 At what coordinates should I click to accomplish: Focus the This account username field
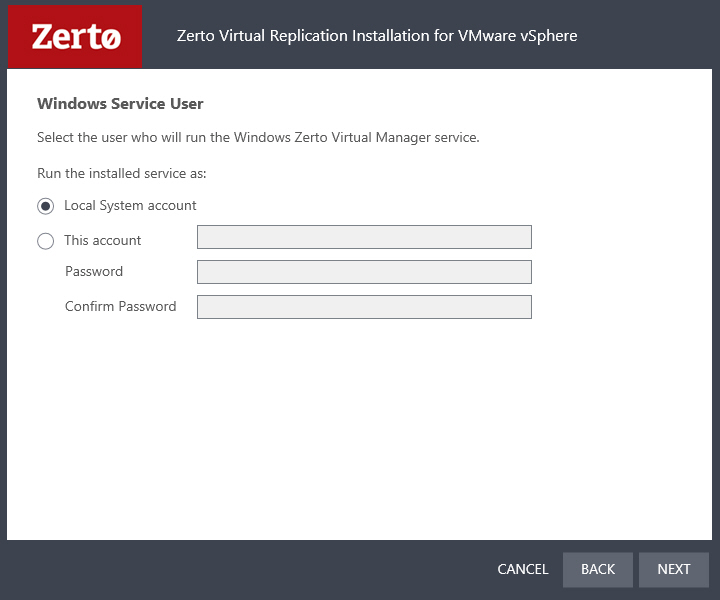(364, 237)
